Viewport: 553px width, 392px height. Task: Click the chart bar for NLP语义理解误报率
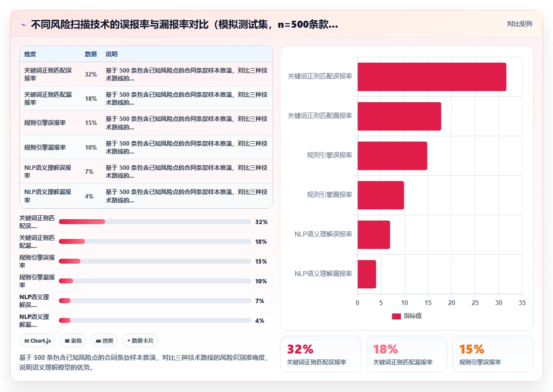373,235
